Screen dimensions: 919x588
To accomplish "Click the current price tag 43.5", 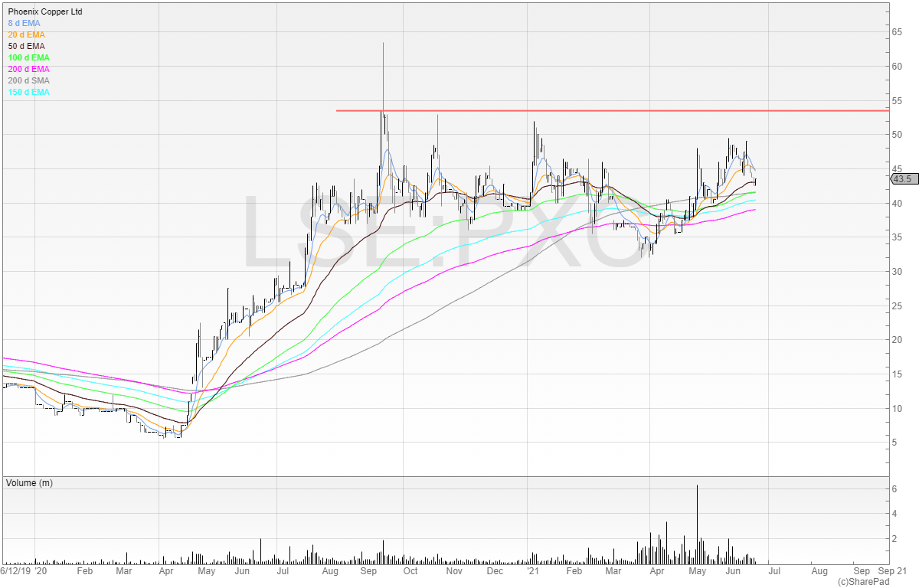I will (x=904, y=179).
